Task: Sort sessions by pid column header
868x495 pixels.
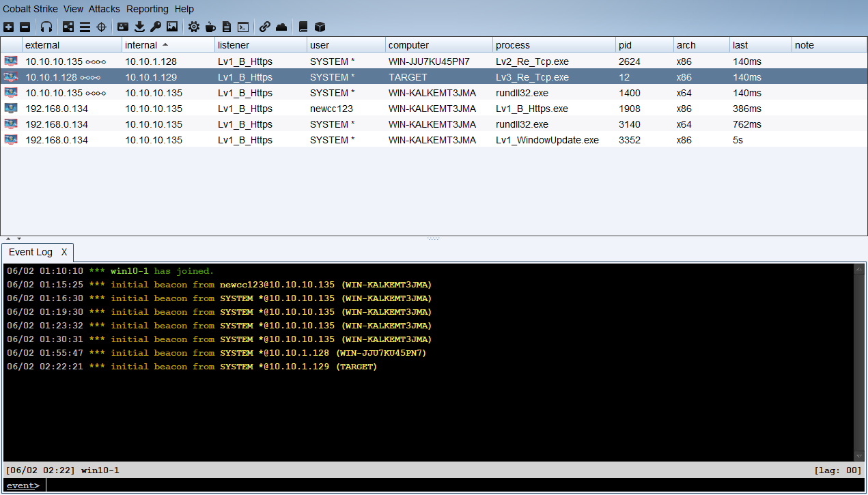Action: click(645, 45)
